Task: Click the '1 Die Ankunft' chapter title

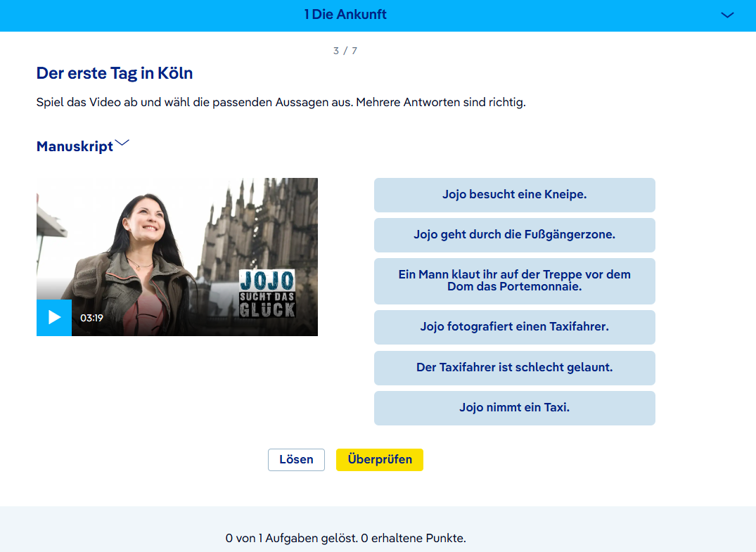Action: 345,15
